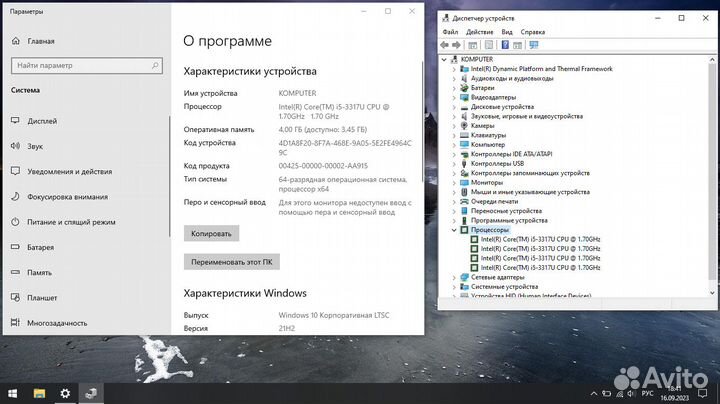Click the Forward arrow in Device Manager toolbar
This screenshot has width=720, height=404.
[456, 45]
